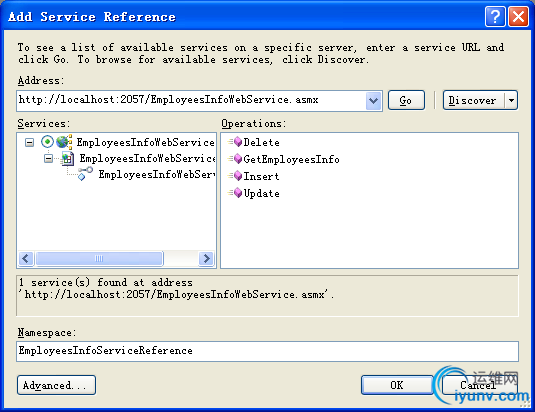Select the GetEmployeesInfo operation icon
Viewport: 535px width, 412px height.
(236, 159)
